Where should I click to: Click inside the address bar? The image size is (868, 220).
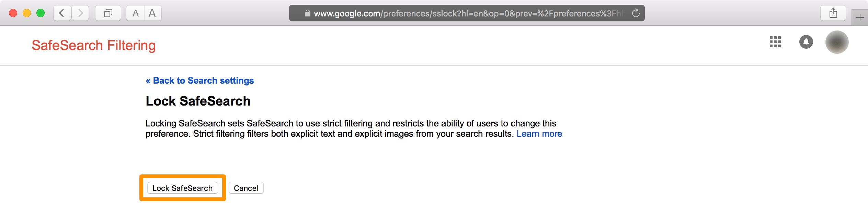[x=446, y=13]
